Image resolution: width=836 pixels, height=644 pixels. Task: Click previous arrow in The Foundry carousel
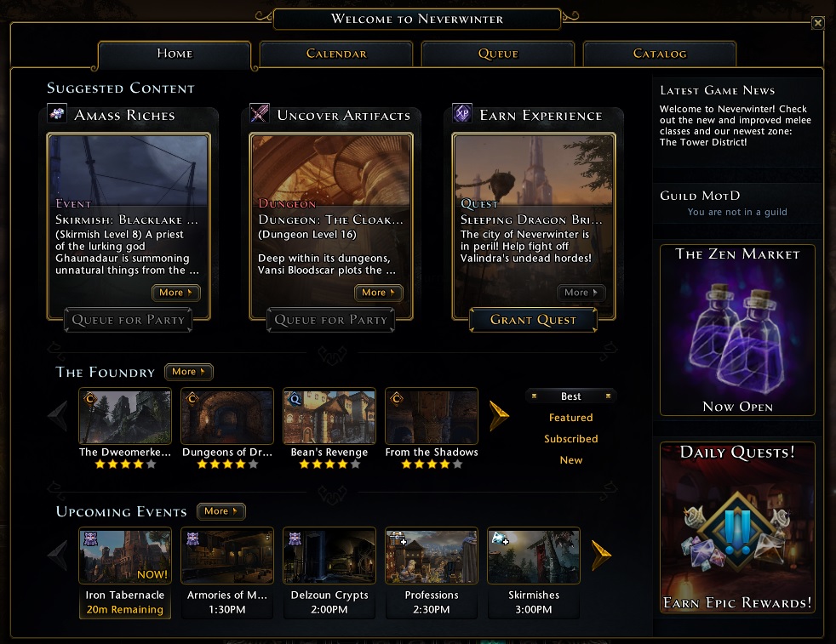tap(58, 415)
